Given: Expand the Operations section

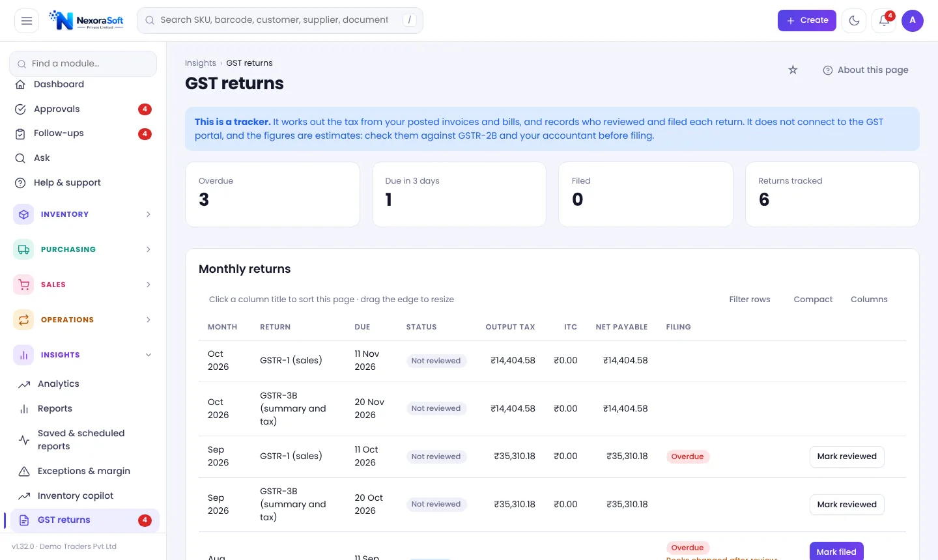Looking at the screenshot, I should tap(83, 320).
